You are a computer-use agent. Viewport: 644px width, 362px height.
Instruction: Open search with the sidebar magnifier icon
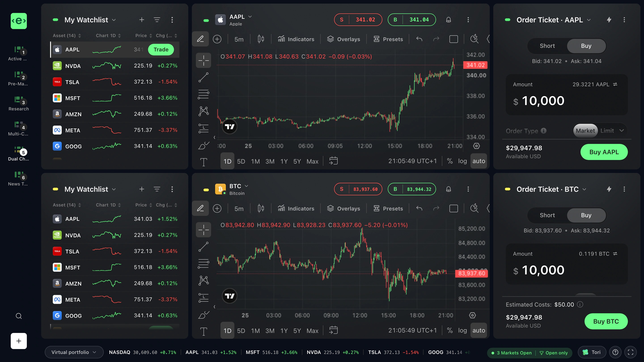(x=19, y=316)
